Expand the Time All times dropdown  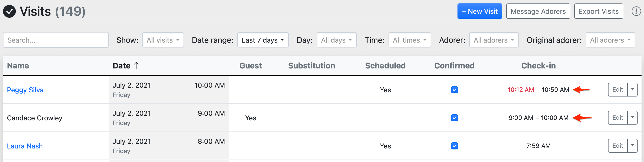coord(409,40)
